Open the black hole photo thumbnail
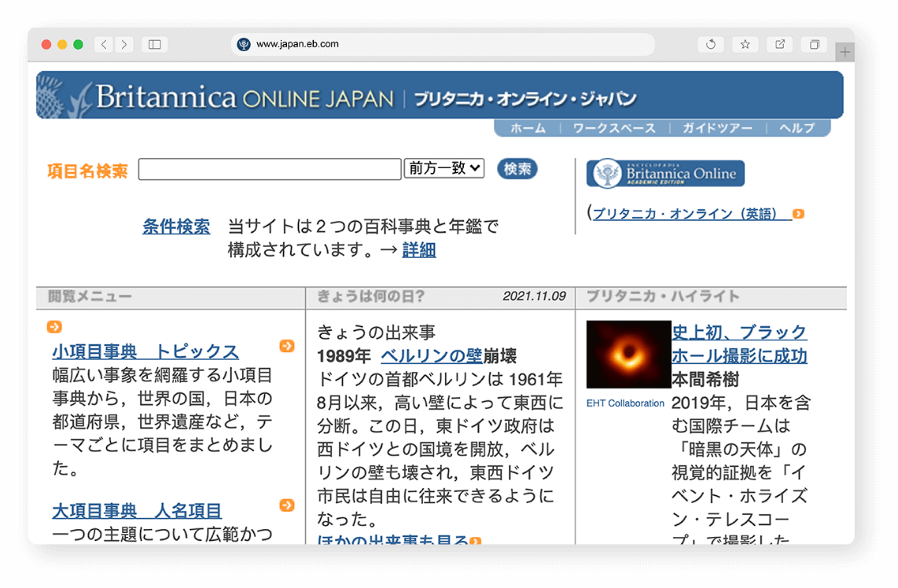Image resolution: width=898 pixels, height=588 pixels. tap(628, 355)
